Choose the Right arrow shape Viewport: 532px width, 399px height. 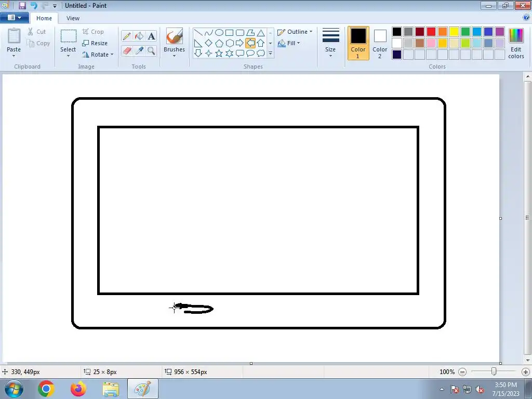(240, 43)
